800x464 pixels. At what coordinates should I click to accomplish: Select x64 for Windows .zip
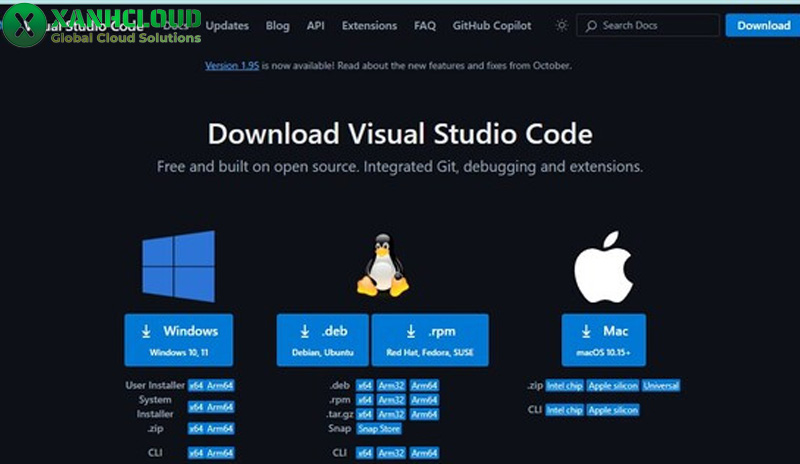196,428
